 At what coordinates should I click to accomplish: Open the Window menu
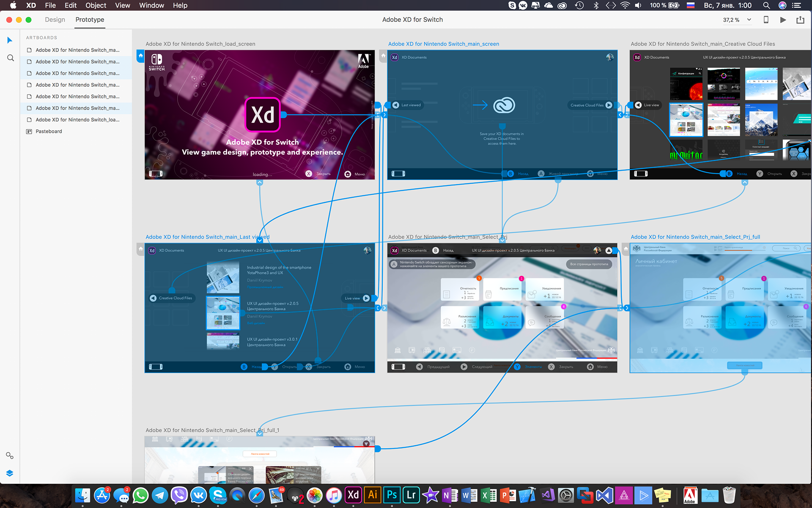coord(151,6)
